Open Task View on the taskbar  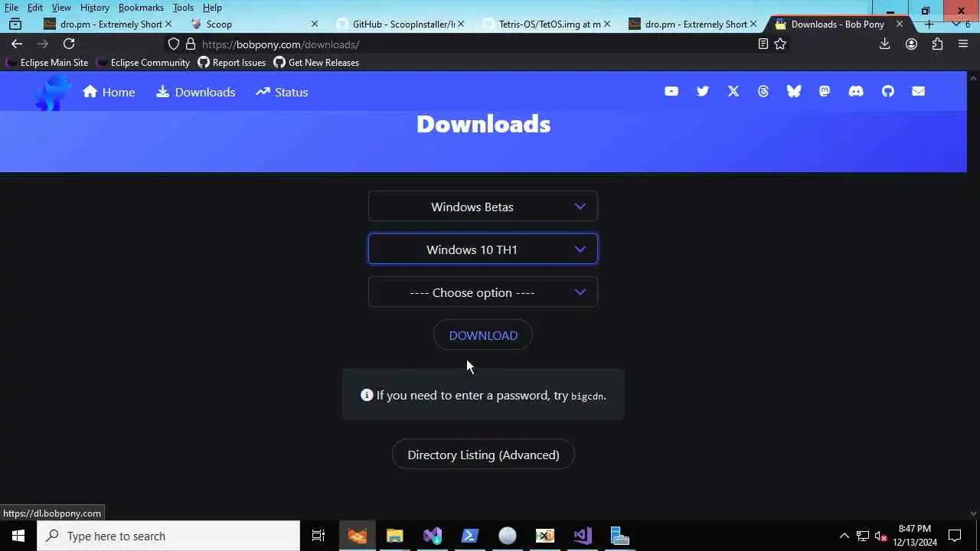pyautogui.click(x=318, y=536)
